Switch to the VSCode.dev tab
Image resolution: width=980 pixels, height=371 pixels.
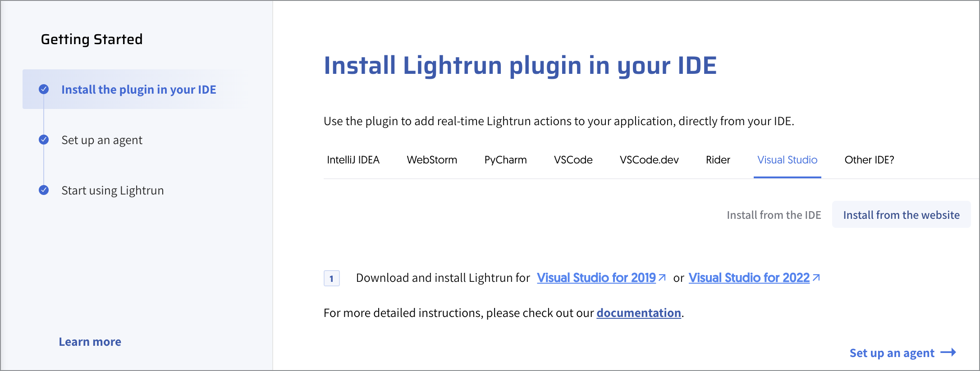tap(649, 160)
